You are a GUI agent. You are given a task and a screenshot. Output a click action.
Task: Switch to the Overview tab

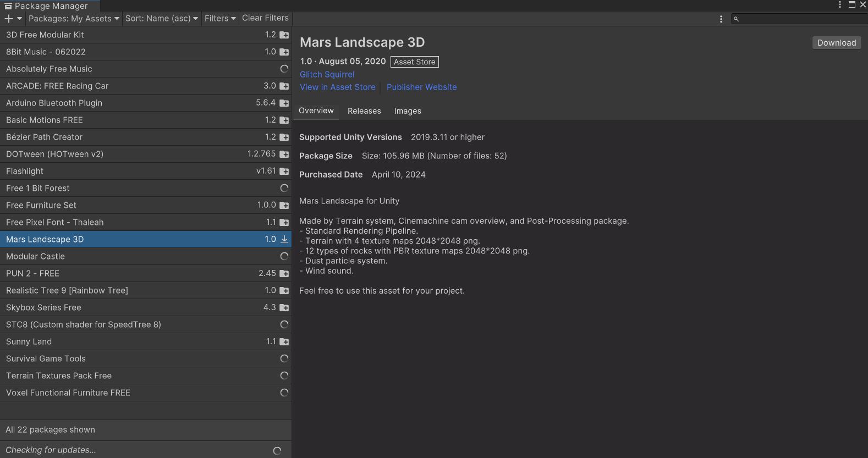click(316, 111)
